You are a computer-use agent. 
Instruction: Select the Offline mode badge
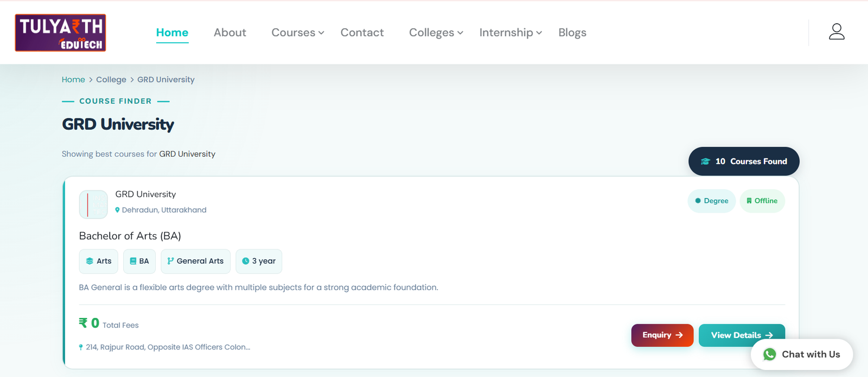point(762,201)
